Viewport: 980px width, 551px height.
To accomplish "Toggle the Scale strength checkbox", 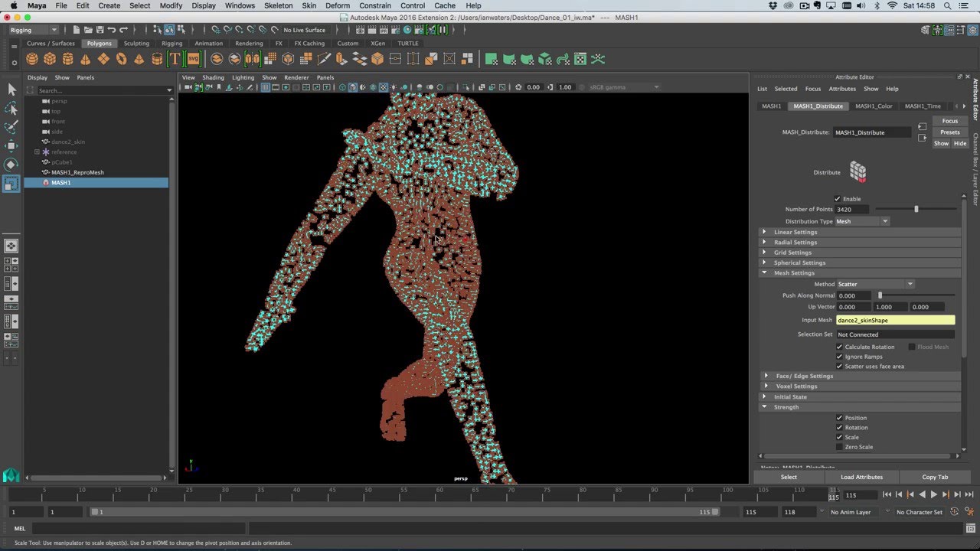I will coord(839,437).
